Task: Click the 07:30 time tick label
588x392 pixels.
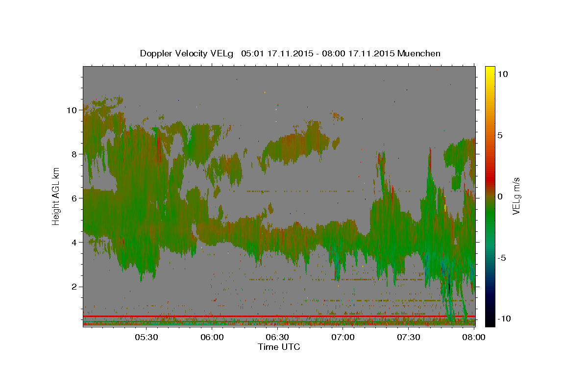Action: pyautogui.click(x=409, y=337)
